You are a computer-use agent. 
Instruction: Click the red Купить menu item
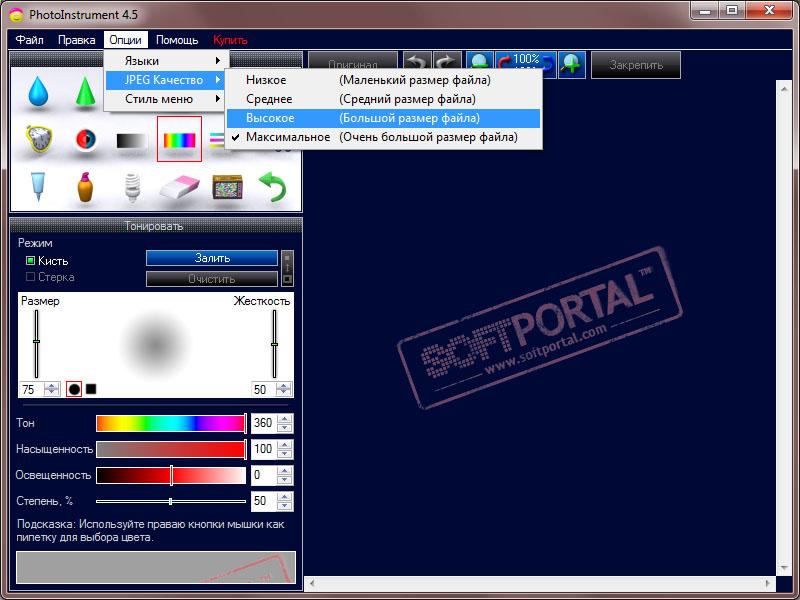tap(230, 40)
